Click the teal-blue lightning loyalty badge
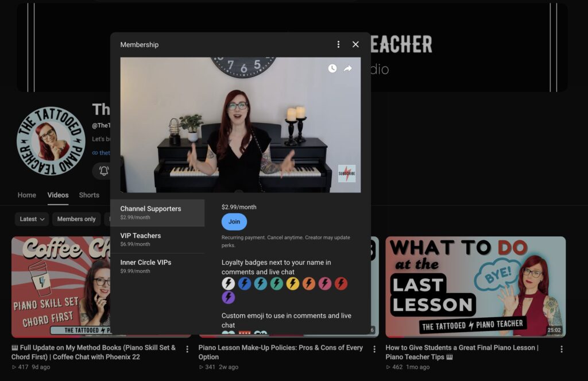The height and width of the screenshot is (381, 588). [261, 283]
